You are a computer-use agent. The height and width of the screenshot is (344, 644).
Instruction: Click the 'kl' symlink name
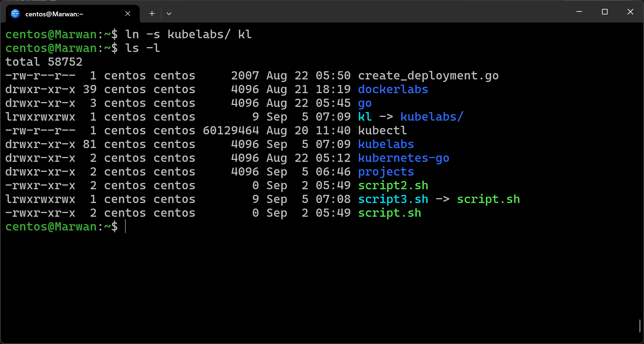click(365, 117)
